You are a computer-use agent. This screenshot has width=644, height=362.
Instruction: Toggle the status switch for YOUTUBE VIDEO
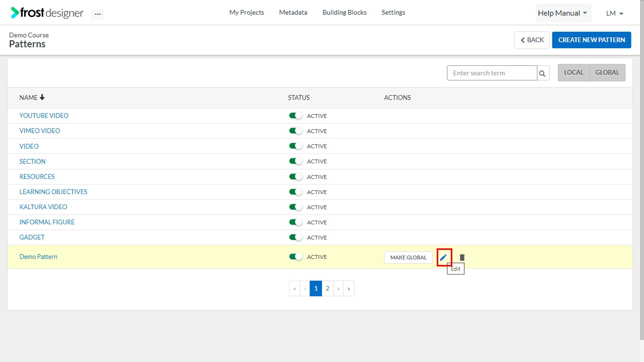click(295, 115)
